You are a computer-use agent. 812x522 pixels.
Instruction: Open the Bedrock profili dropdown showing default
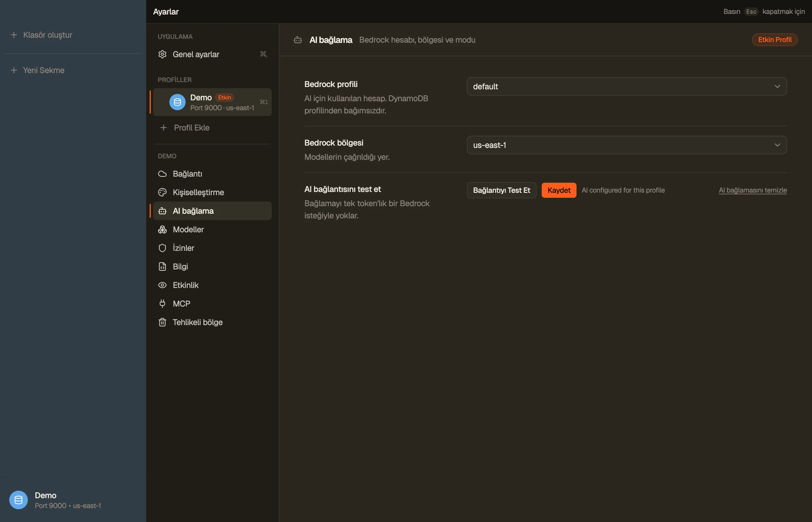point(627,86)
